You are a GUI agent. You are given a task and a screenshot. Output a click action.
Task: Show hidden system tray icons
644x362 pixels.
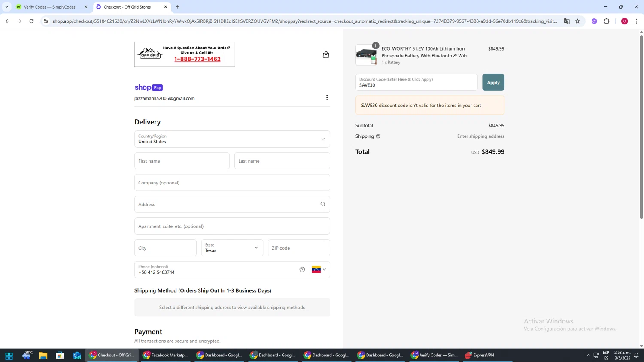click(588, 356)
